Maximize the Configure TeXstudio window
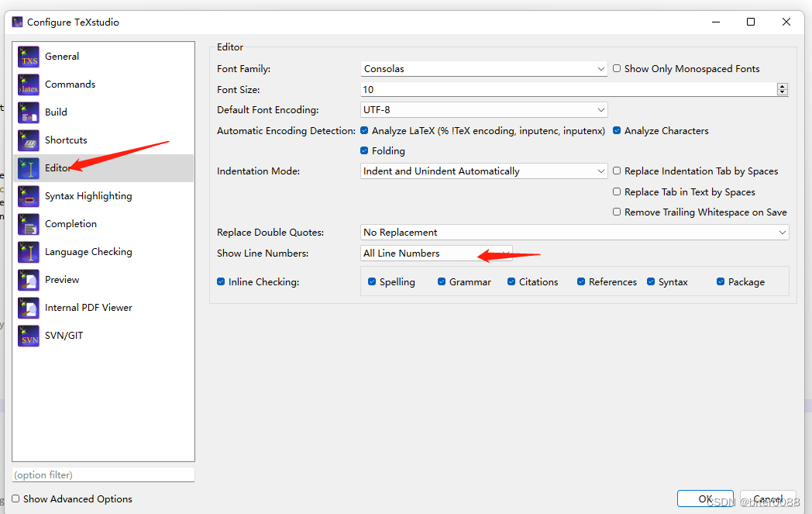 point(751,22)
